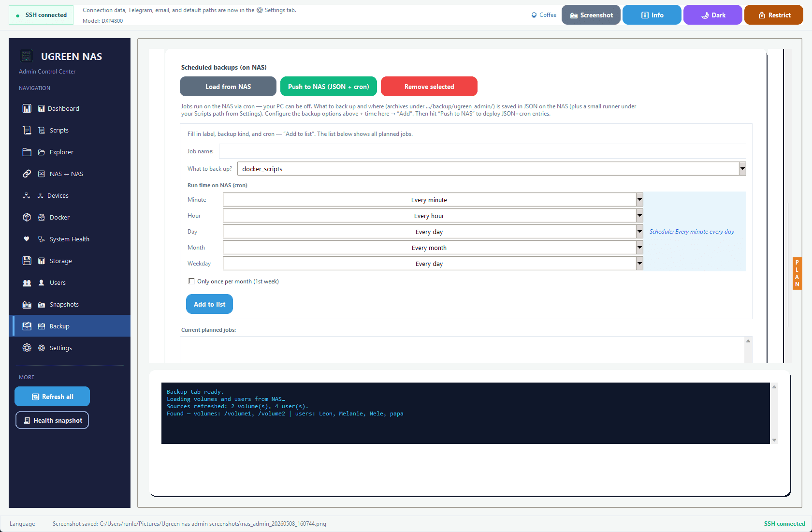Click the Health snapshot button
The image size is (812, 532).
[x=52, y=420]
